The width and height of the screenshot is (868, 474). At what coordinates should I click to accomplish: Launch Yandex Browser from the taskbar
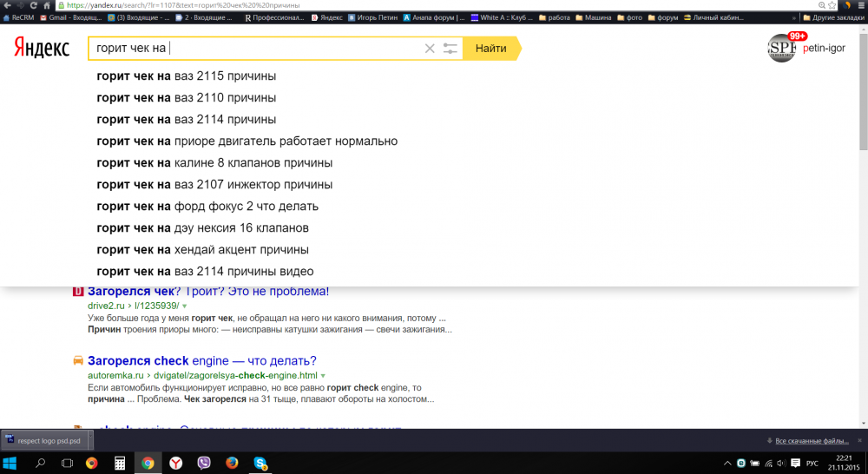pos(175,463)
